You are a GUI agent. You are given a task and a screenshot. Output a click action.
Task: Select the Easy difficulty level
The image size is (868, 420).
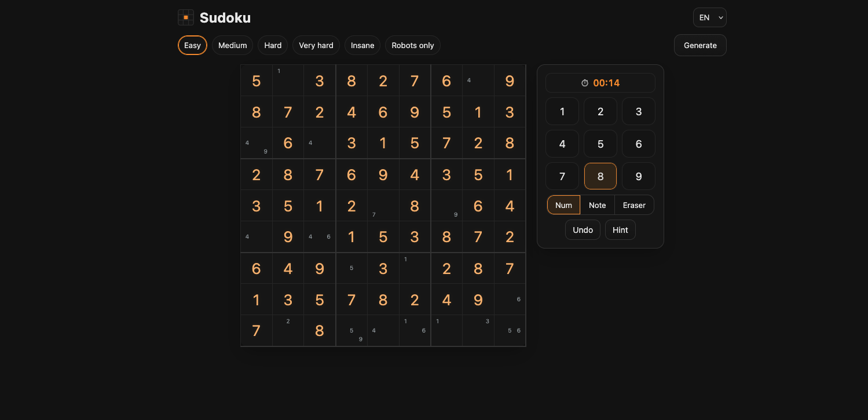(x=192, y=45)
